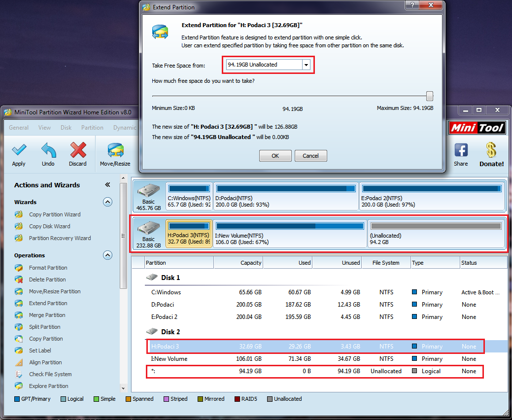Open the View menu

44,128
